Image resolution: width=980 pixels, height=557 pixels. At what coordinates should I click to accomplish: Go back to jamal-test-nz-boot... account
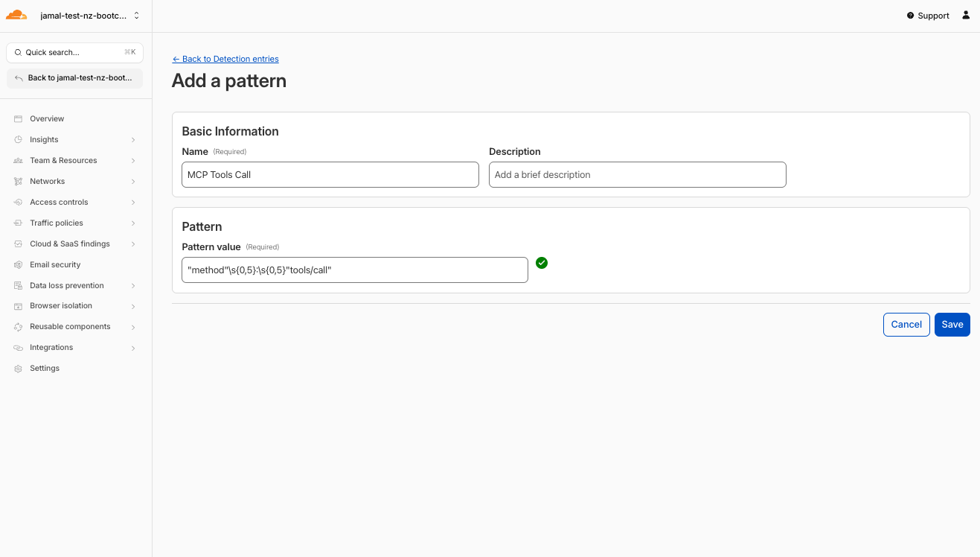click(74, 77)
